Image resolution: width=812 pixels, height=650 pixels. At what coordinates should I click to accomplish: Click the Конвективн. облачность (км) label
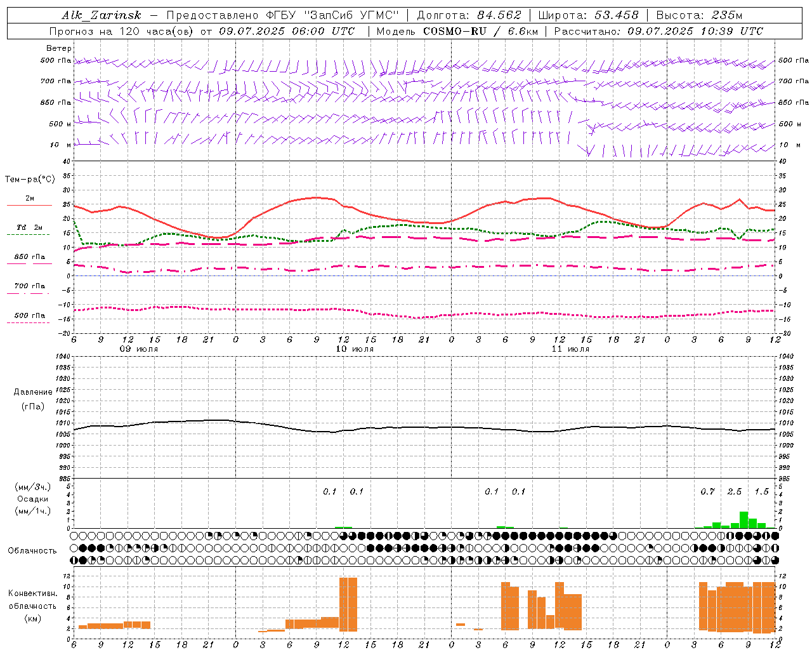tap(32, 606)
